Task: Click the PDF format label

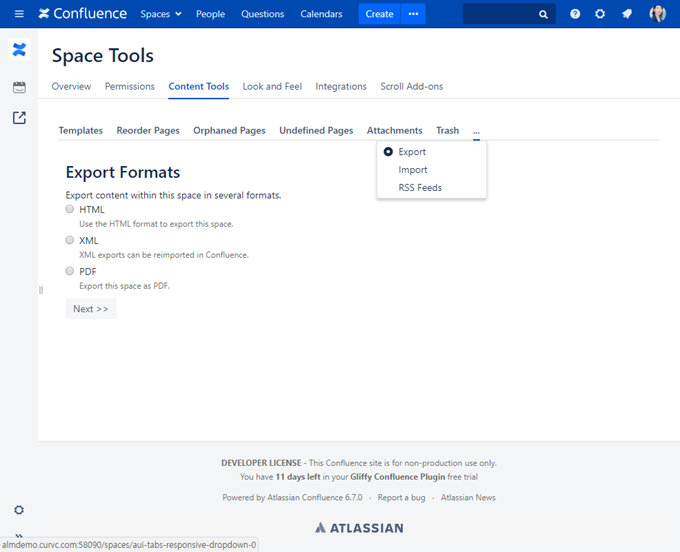Action: [x=88, y=271]
